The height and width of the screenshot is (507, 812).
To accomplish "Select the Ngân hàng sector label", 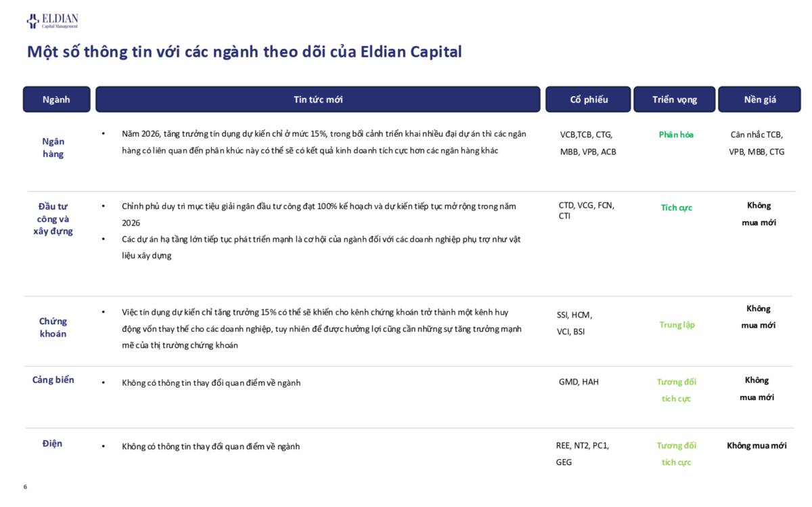I will [53, 148].
